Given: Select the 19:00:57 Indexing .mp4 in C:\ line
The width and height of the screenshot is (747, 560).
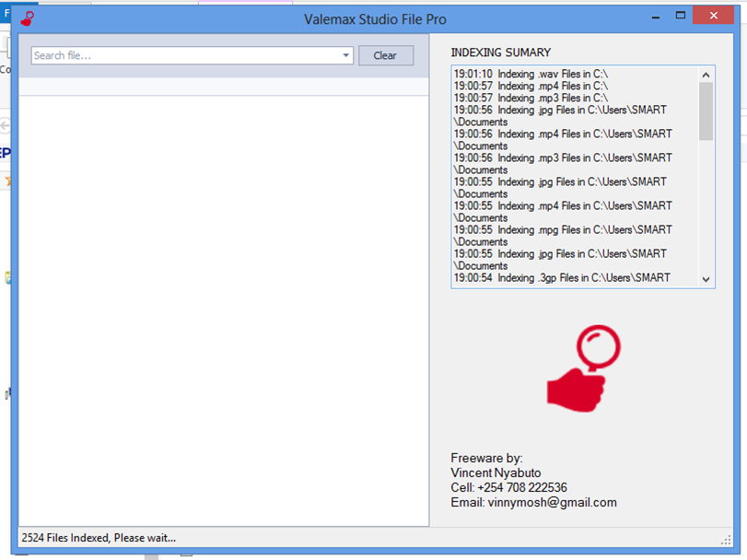Looking at the screenshot, I should pos(531,86).
